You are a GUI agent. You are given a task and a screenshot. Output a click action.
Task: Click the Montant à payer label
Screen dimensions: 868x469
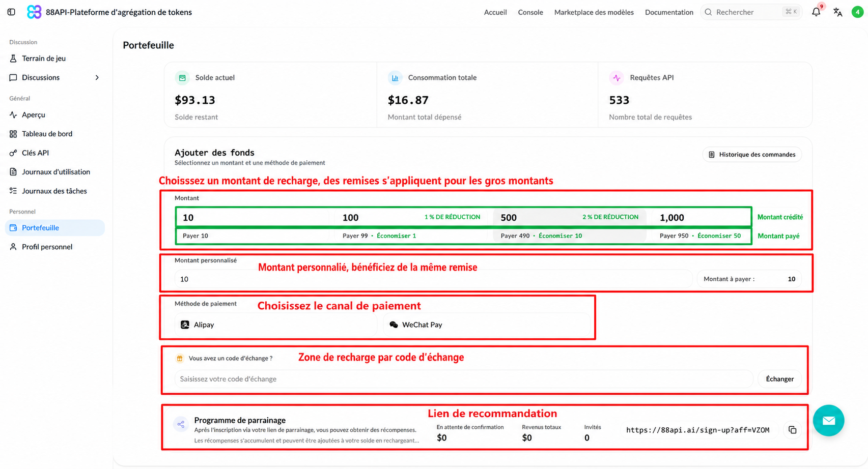729,279
